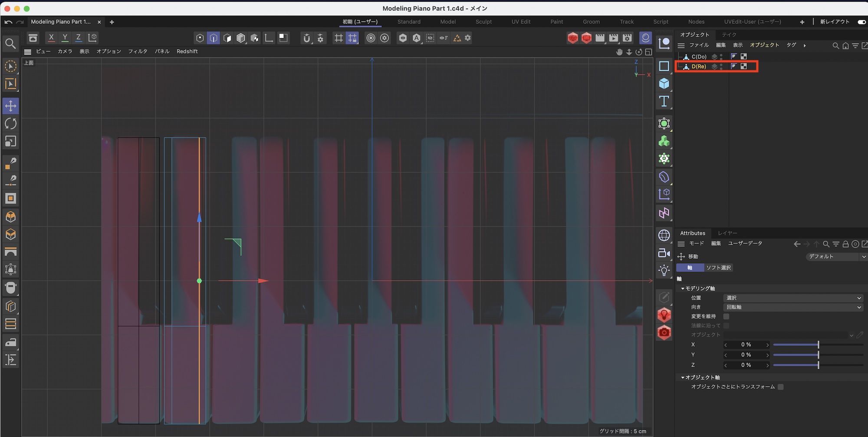Add a Cube primitive object

pyautogui.click(x=664, y=83)
